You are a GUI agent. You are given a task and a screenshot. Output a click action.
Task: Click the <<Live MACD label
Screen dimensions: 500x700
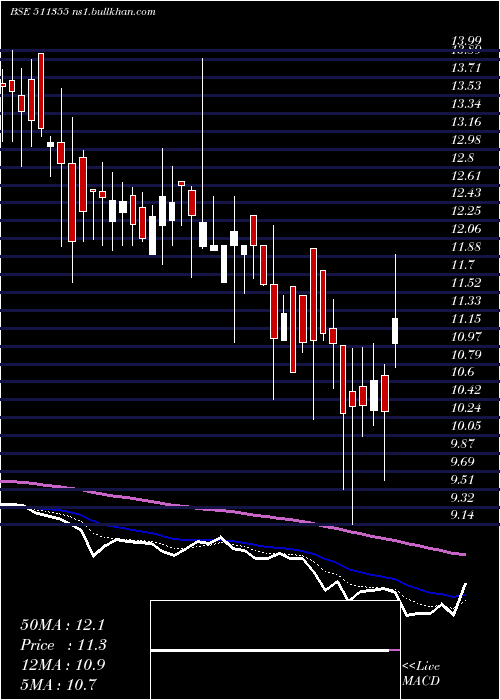421,674
